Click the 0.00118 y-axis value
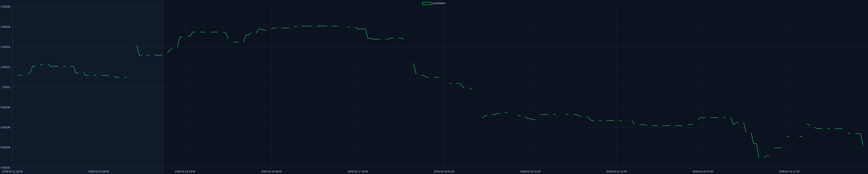 5,7
